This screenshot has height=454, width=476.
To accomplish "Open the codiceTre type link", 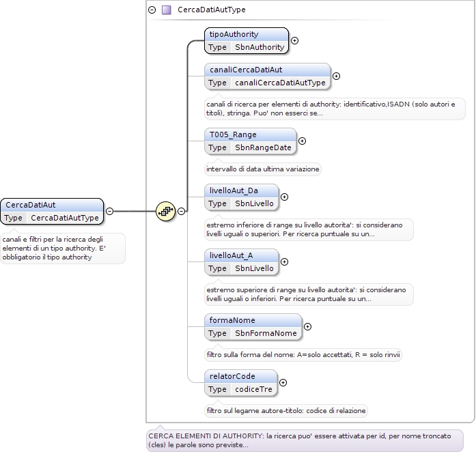I will 253,389.
